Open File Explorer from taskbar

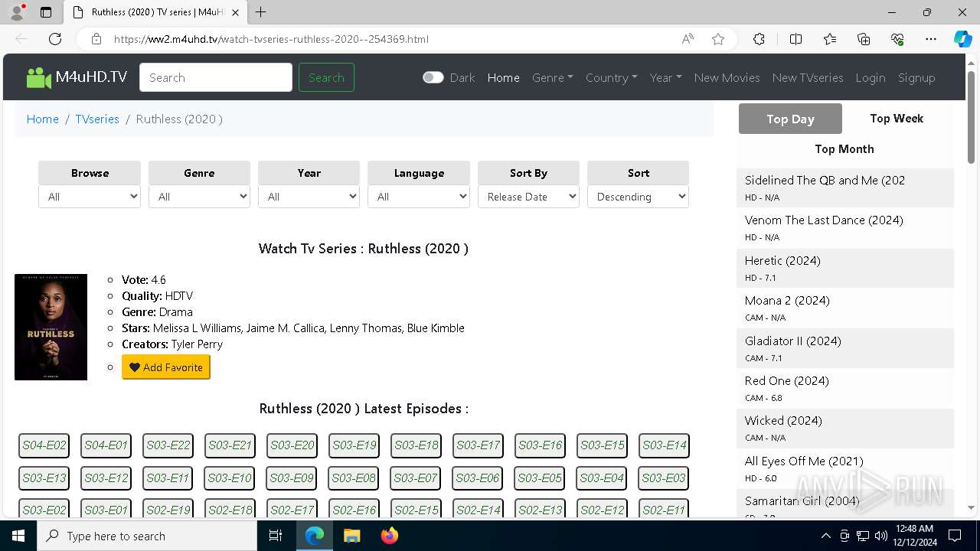pos(351,536)
